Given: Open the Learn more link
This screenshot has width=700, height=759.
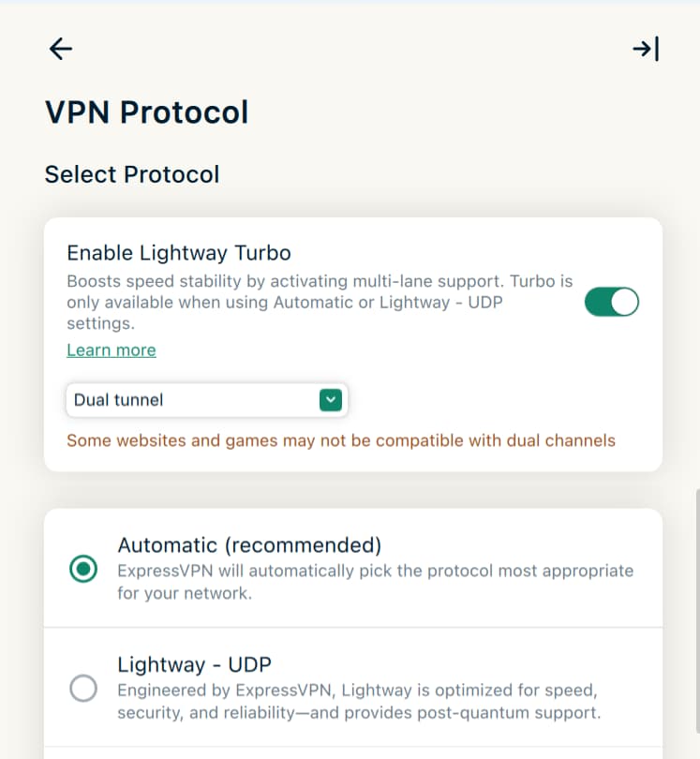Looking at the screenshot, I should tap(111, 350).
